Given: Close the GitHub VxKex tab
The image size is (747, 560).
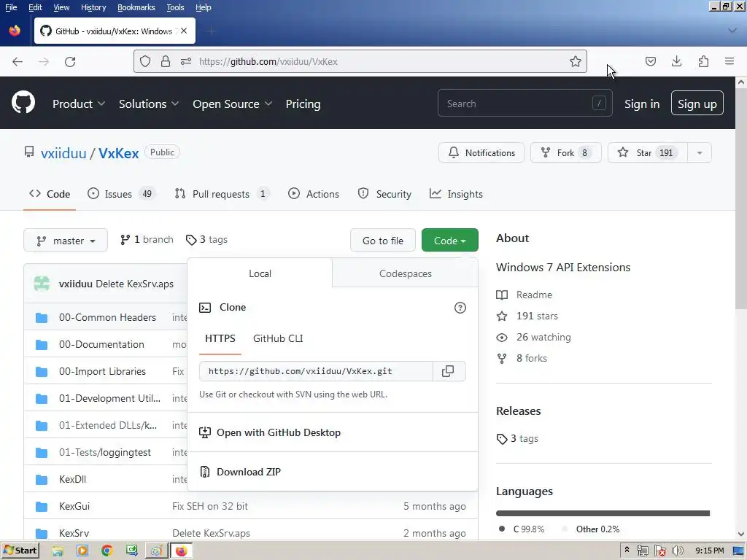Looking at the screenshot, I should [184, 31].
